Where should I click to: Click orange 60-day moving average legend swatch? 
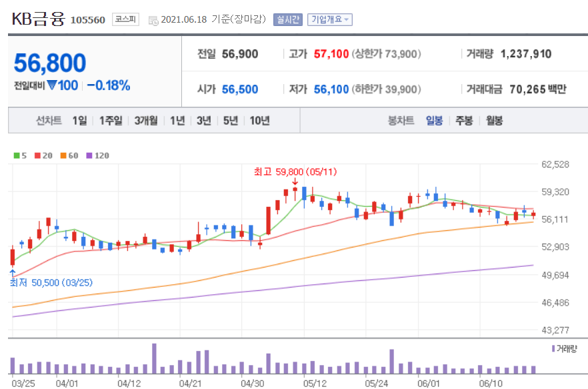click(63, 155)
